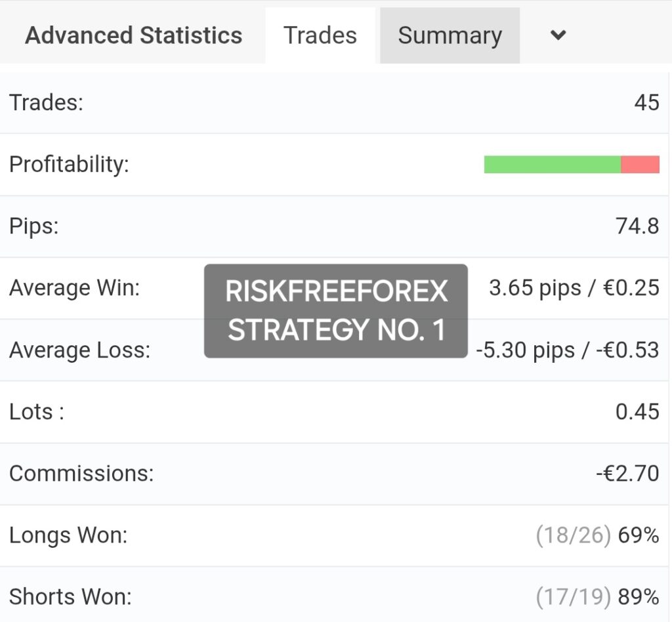The height and width of the screenshot is (622, 672).
Task: Expand the chevron dropdown next to Summary
Action: (558, 35)
